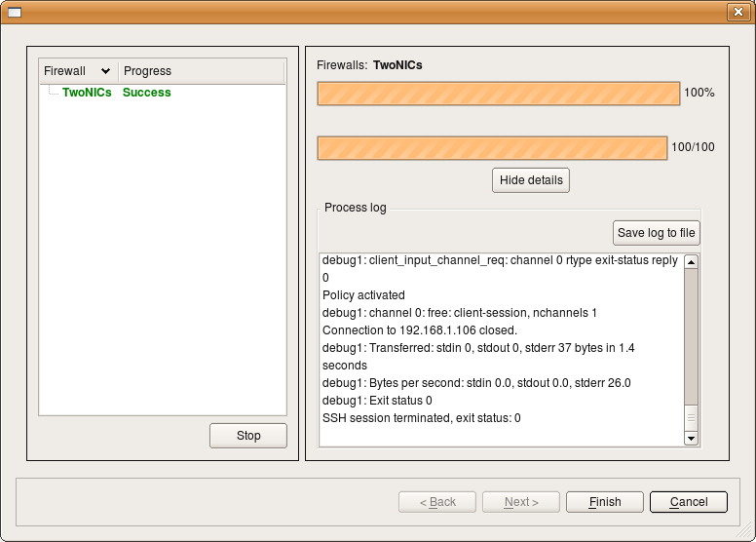Viewport: 756px width, 542px height.
Task: Click 'debug1: channel 0: free' log line
Action: coord(460,313)
